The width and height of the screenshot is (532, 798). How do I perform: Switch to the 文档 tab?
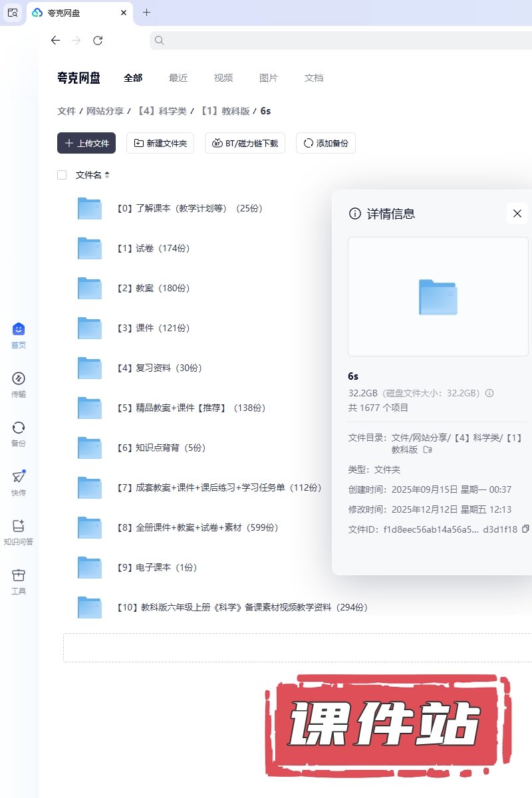(x=314, y=78)
